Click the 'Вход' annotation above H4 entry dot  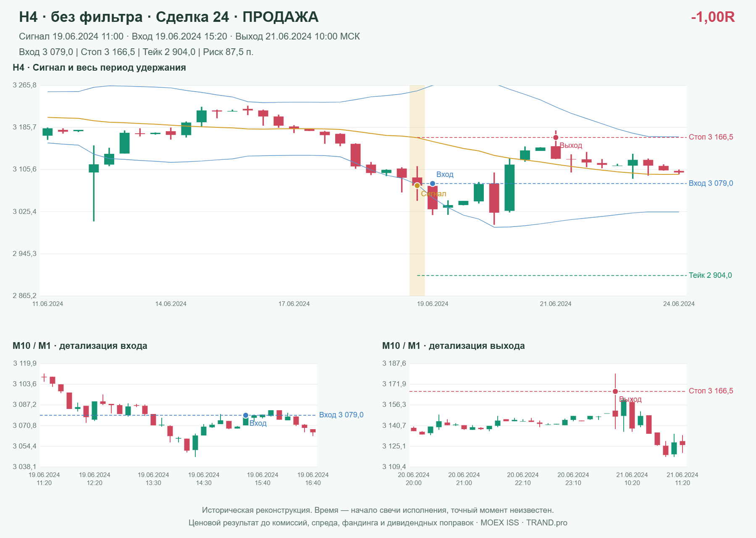click(x=445, y=174)
